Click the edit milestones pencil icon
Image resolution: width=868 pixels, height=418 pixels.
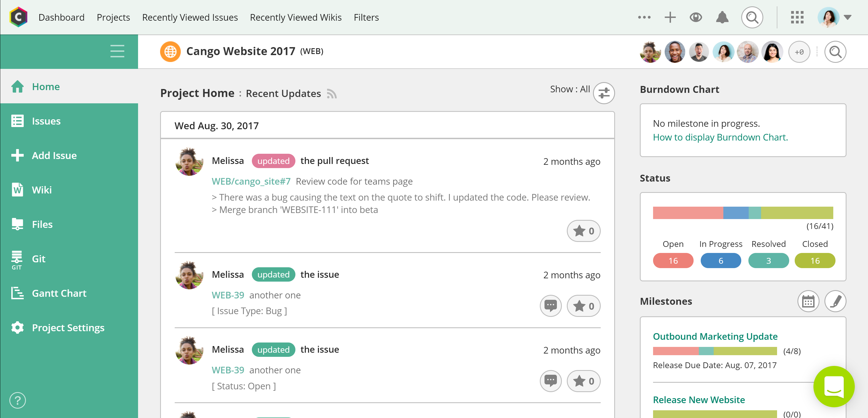[x=835, y=301]
